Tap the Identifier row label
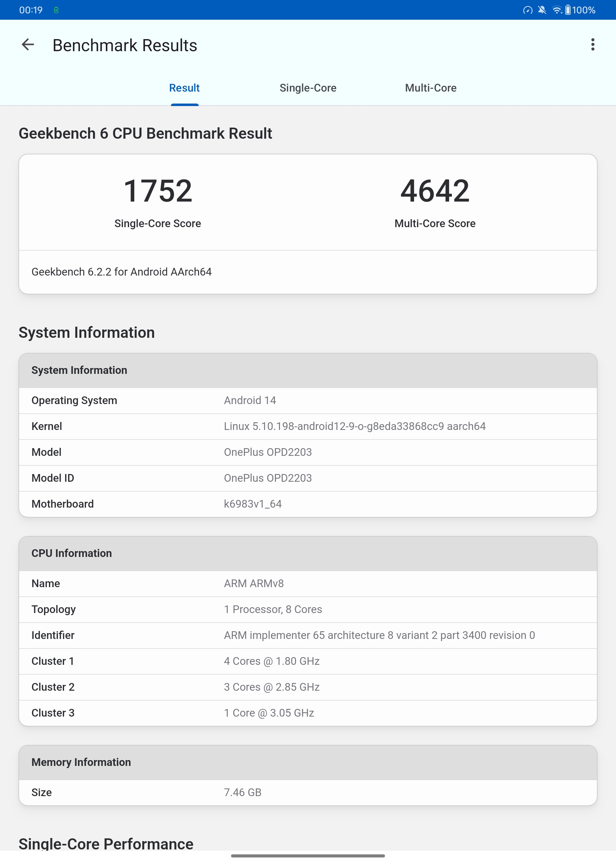The height and width of the screenshot is (863, 616). (x=53, y=635)
